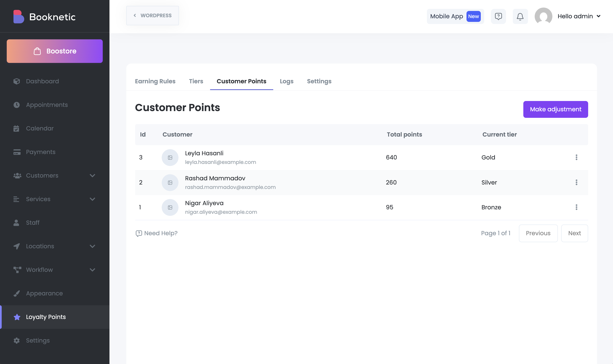Click Leyla Hasanli's avatar placeholder
Viewport: 613px width, 364px height.
tap(170, 157)
